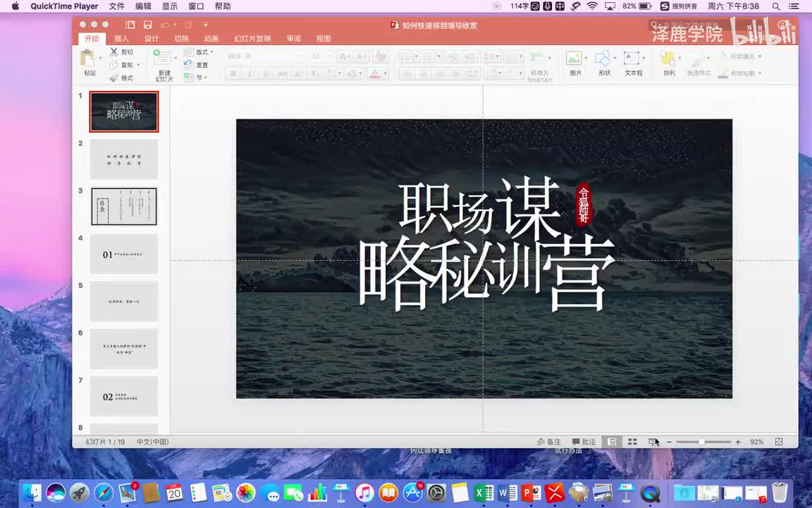The width and height of the screenshot is (812, 508).
Task: Toggle Underline formatting button
Action: click(266, 73)
